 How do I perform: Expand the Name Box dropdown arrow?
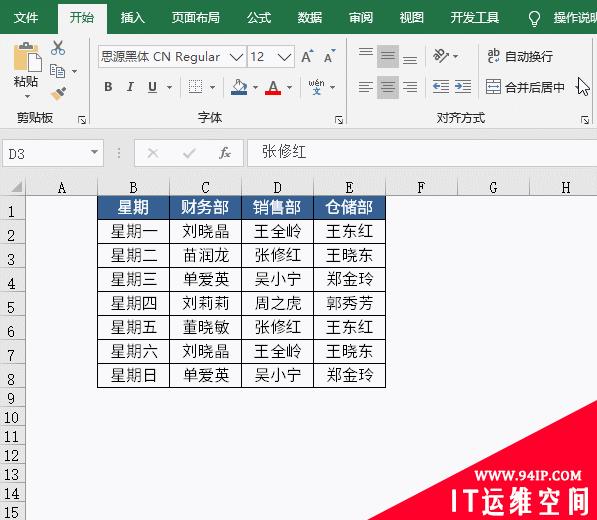[x=94, y=153]
